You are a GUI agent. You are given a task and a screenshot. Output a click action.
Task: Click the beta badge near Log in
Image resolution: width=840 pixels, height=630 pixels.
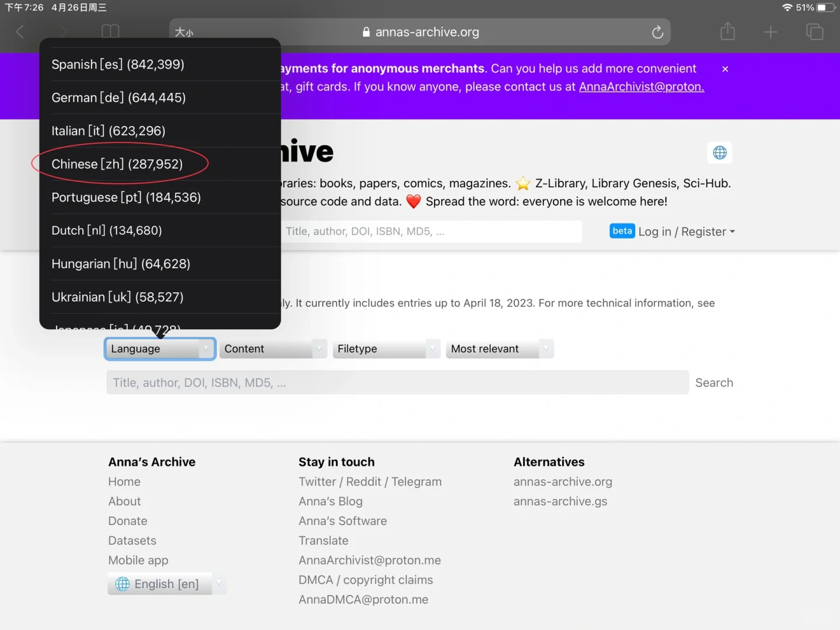coord(622,231)
